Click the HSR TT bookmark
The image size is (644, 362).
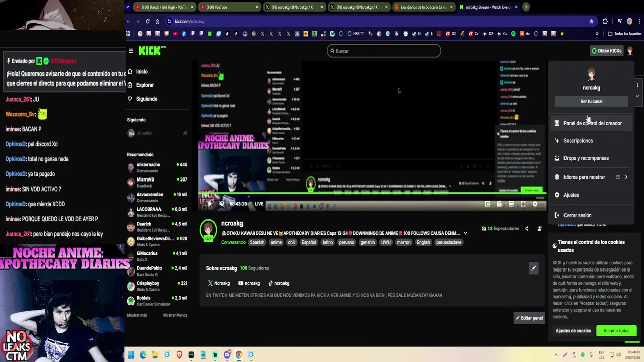pyautogui.click(x=355, y=34)
